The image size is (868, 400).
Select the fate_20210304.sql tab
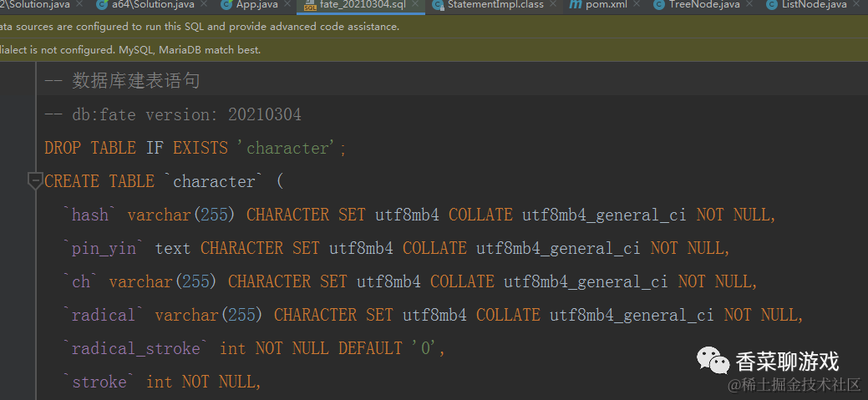tap(362, 5)
